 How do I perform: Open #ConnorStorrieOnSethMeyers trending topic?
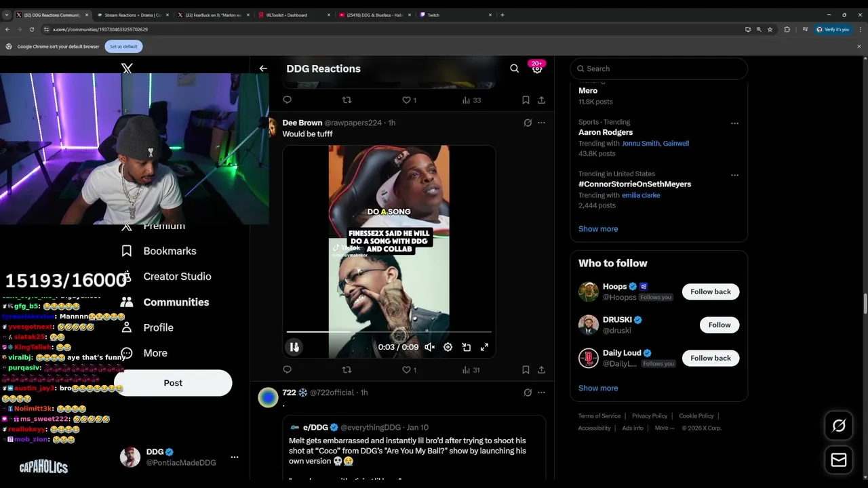pyautogui.click(x=635, y=184)
